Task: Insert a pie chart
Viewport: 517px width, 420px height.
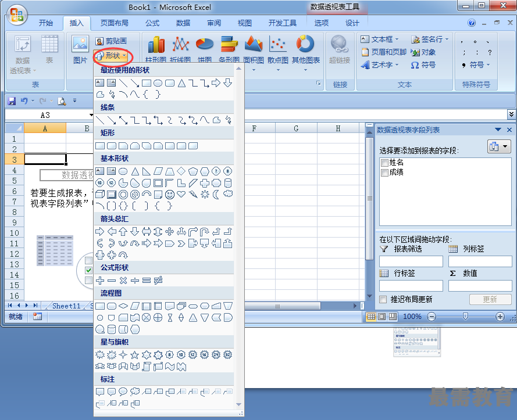Action: 205,49
